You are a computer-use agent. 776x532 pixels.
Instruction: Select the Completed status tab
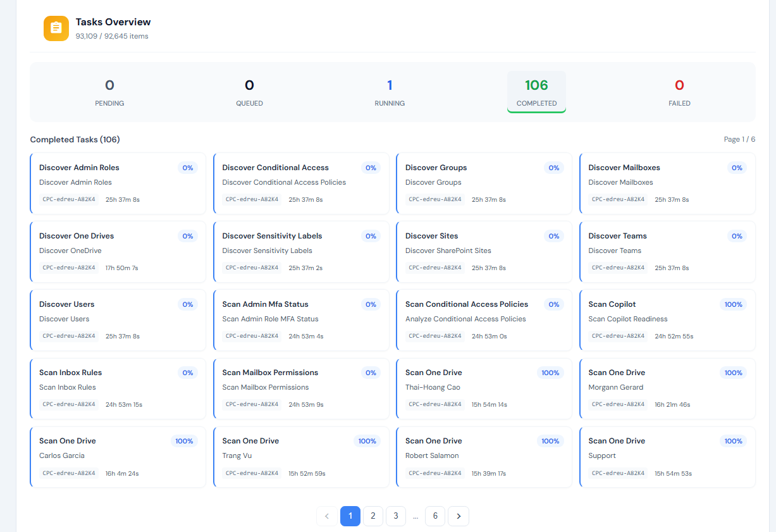(x=536, y=92)
